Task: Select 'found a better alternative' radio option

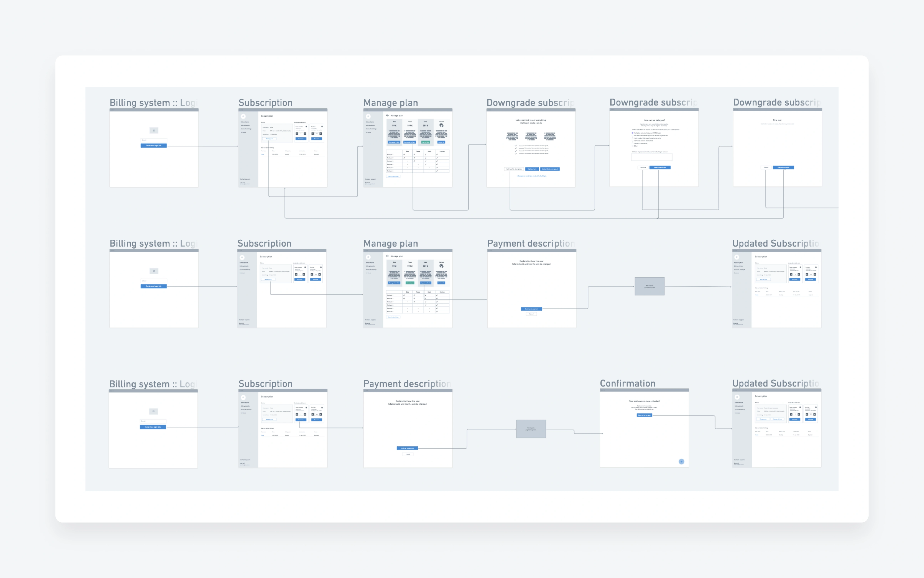Action: tap(633, 141)
